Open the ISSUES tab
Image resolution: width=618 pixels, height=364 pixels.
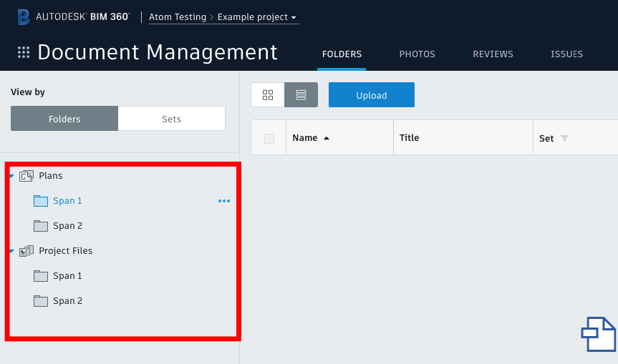[x=566, y=54]
